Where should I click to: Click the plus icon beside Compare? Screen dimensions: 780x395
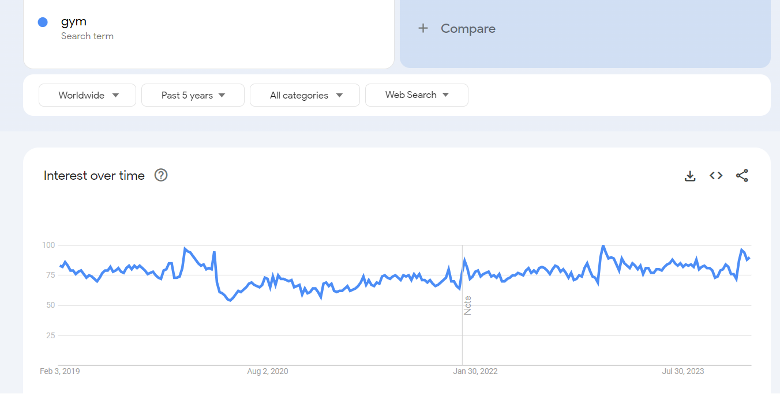[x=423, y=28]
